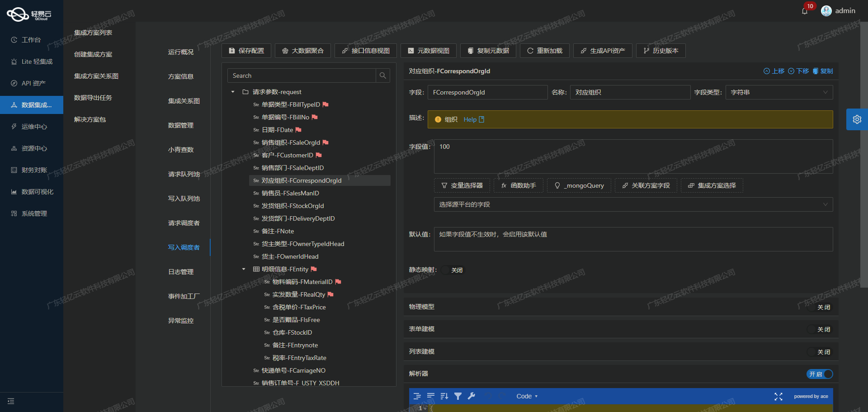The width and height of the screenshot is (868, 412).
Task: Open the 变量选择器 button
Action: (x=462, y=185)
